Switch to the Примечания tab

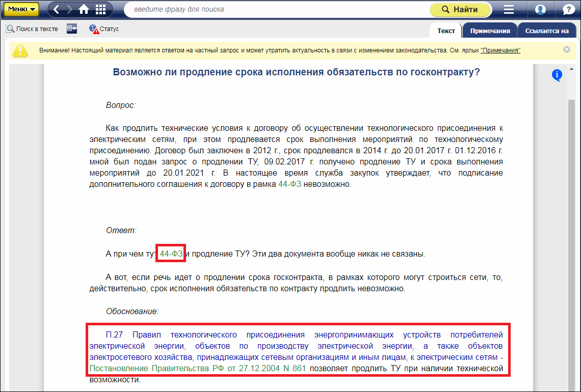pos(490,31)
